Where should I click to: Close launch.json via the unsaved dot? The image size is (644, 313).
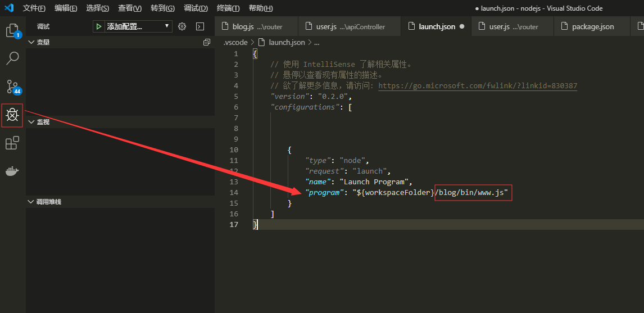[461, 26]
